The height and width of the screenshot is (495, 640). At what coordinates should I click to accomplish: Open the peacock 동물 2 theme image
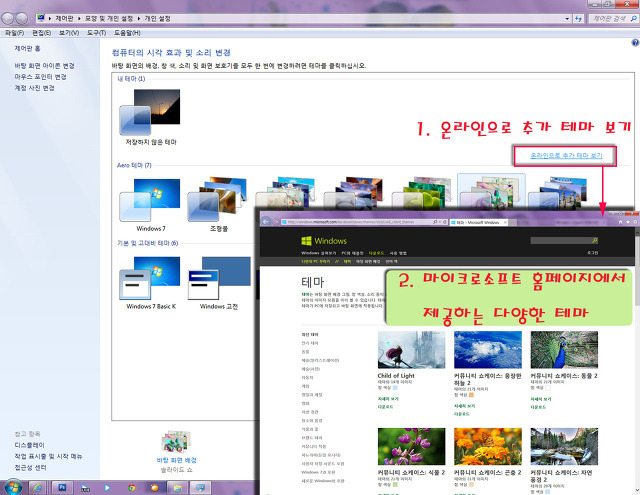pyautogui.click(x=564, y=350)
